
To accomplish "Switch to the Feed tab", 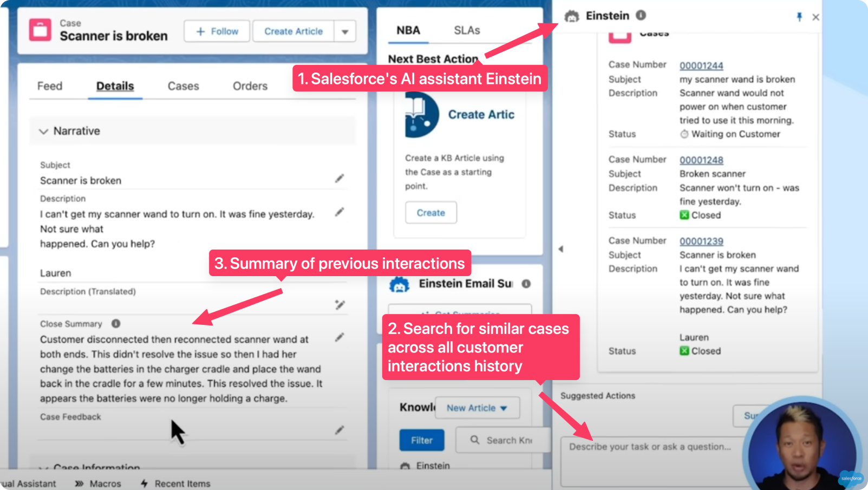I will 50,86.
